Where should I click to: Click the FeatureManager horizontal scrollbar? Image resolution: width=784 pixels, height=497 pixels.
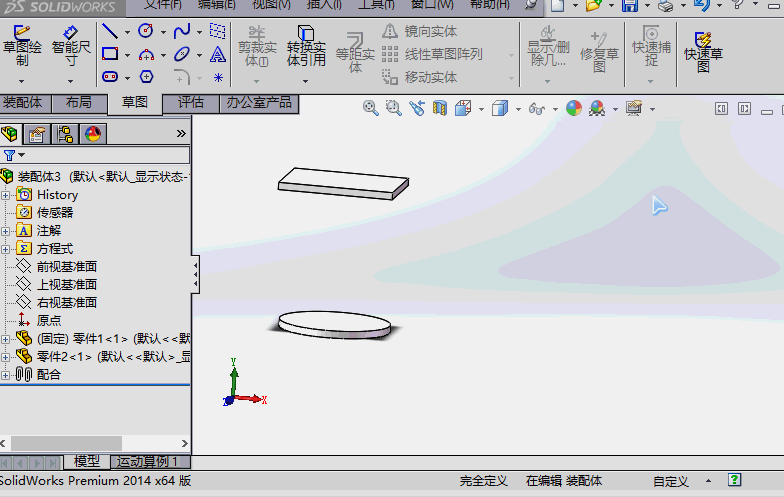click(x=66, y=443)
